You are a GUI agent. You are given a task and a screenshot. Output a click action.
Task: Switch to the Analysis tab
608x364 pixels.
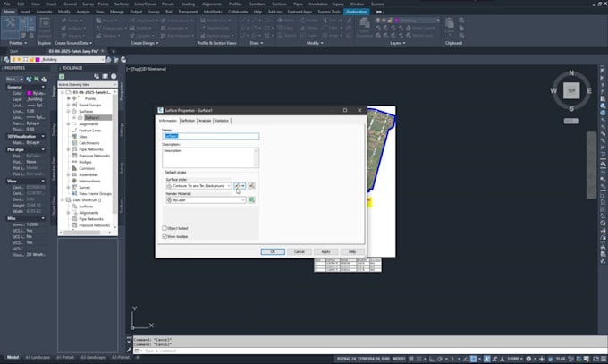click(205, 121)
